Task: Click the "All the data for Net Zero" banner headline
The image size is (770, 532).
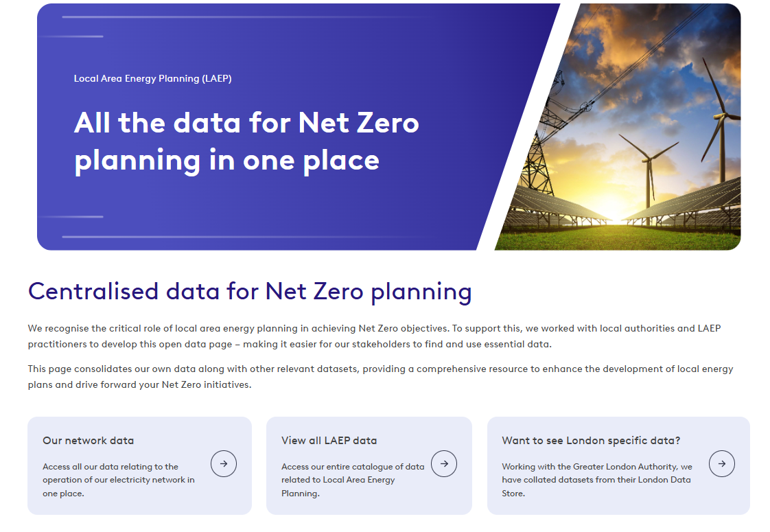Action: 246,141
